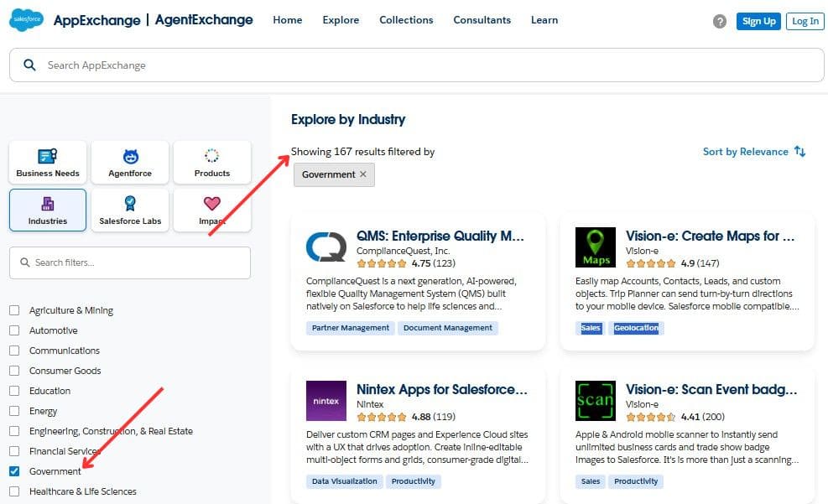Focus the Search filters field
The width and height of the screenshot is (828, 504).
(x=130, y=262)
